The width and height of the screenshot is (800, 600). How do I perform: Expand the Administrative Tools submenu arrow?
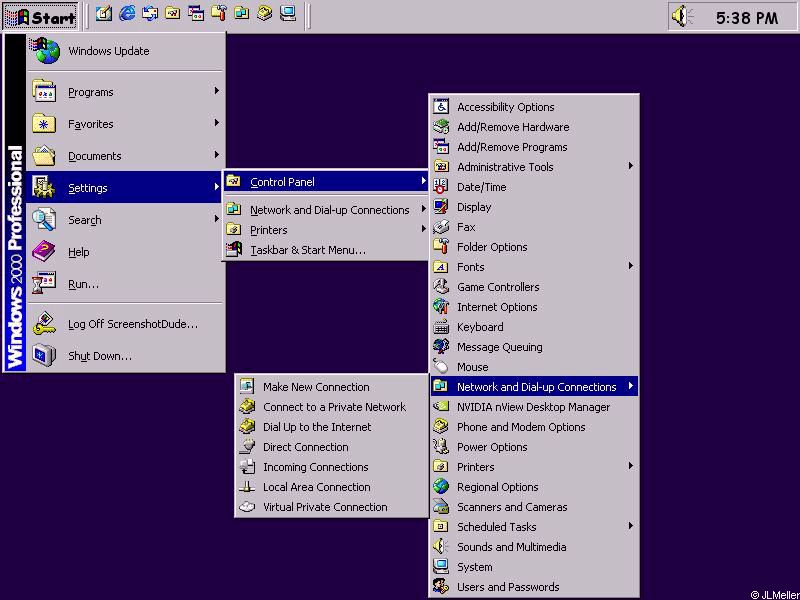pos(631,166)
